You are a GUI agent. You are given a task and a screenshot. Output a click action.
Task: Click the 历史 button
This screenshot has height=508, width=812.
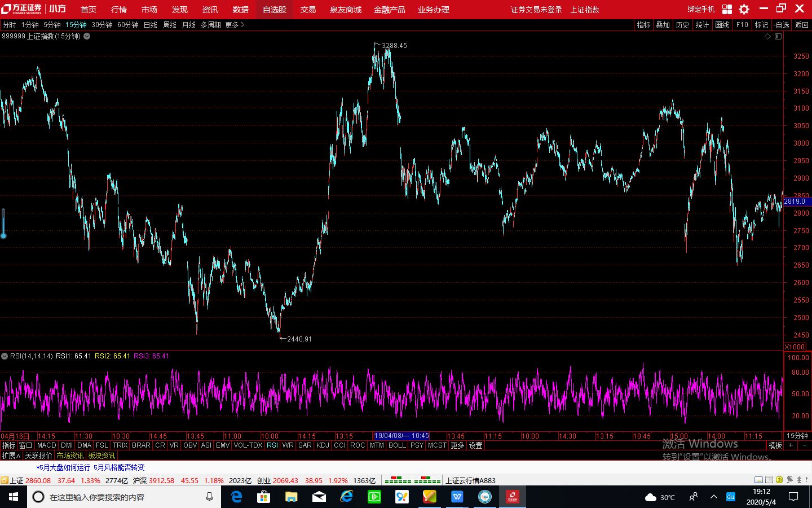coord(683,25)
